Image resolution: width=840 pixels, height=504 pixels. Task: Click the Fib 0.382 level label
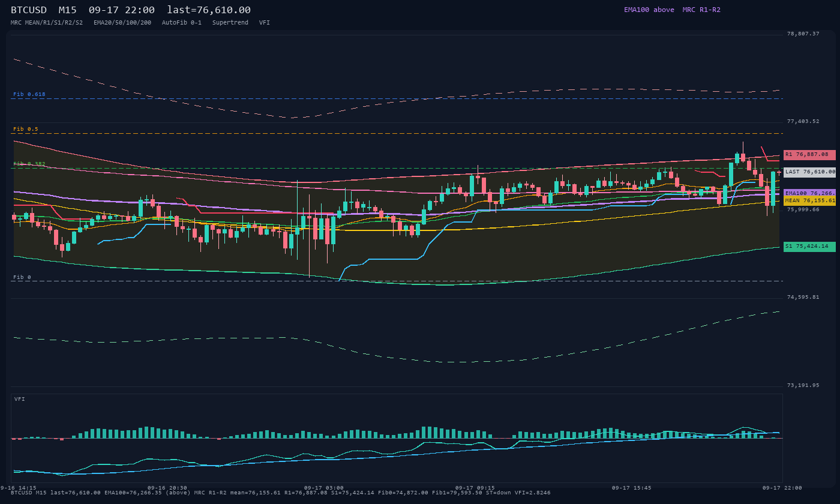tap(29, 164)
